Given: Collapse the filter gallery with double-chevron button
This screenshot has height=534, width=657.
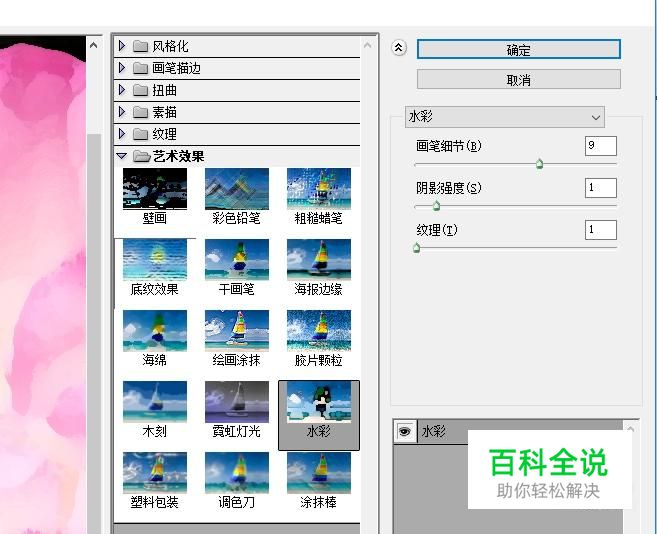Looking at the screenshot, I should [398, 48].
